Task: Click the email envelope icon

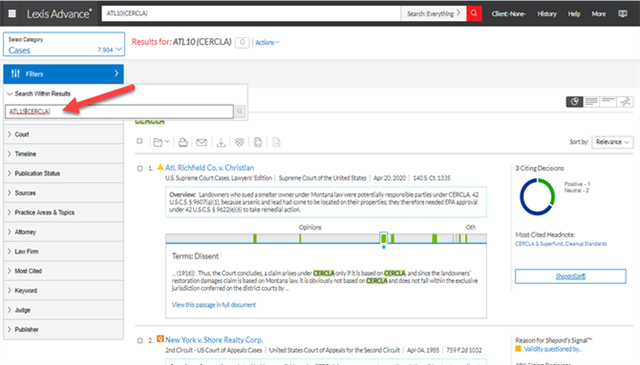Action: pos(201,142)
